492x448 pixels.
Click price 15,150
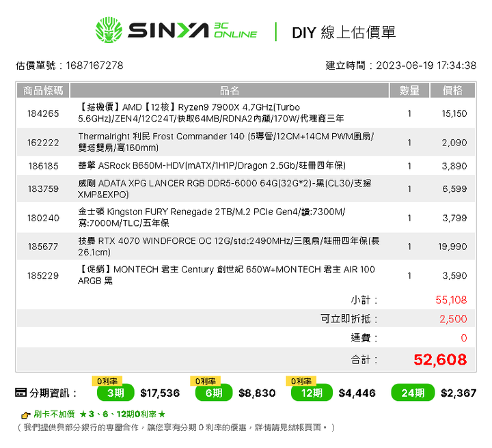pyautogui.click(x=454, y=113)
